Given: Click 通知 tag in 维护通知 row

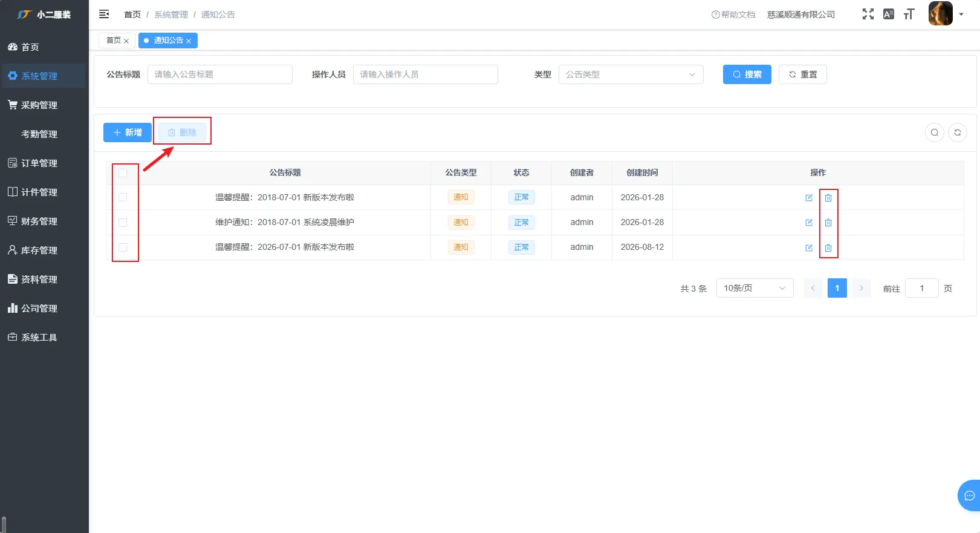Looking at the screenshot, I should tap(461, 223).
